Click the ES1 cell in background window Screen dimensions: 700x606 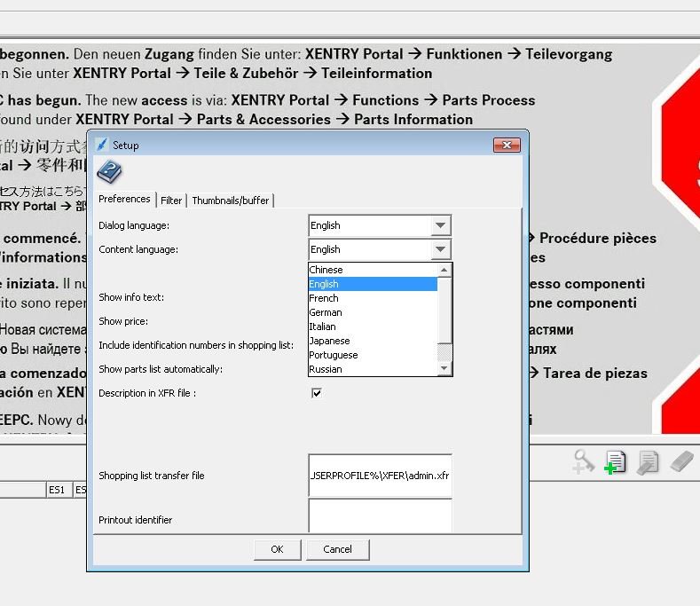pyautogui.click(x=57, y=490)
